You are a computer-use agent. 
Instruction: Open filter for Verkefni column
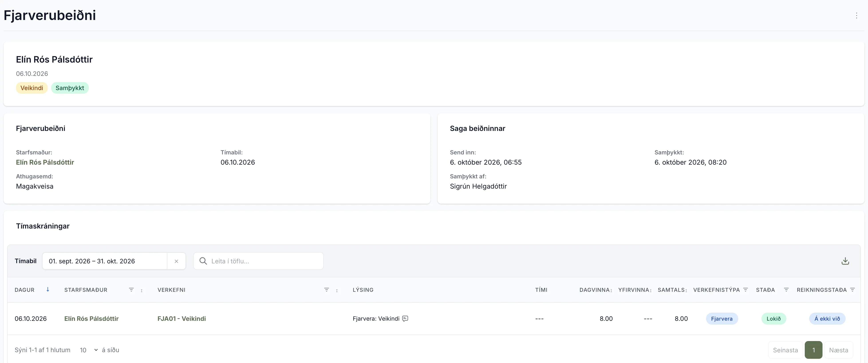pyautogui.click(x=327, y=290)
